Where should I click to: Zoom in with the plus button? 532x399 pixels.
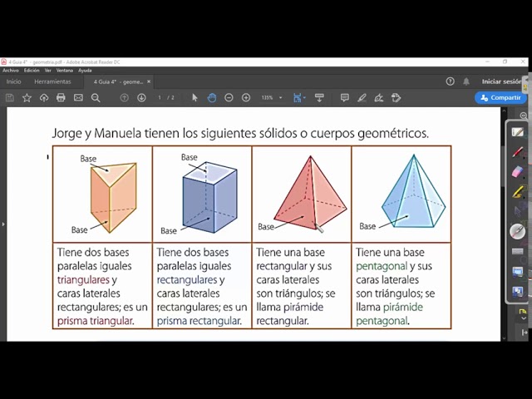(x=246, y=98)
